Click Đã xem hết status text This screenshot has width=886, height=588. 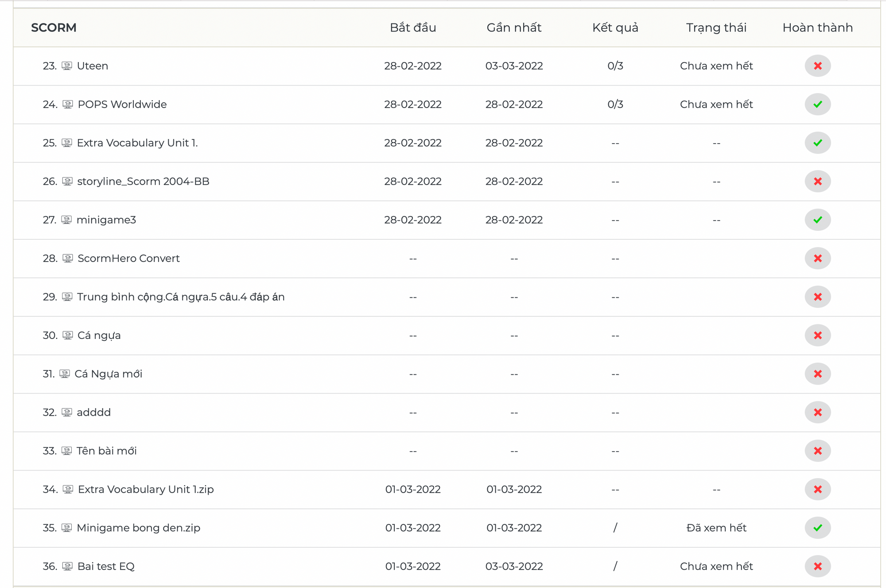pyautogui.click(x=716, y=528)
